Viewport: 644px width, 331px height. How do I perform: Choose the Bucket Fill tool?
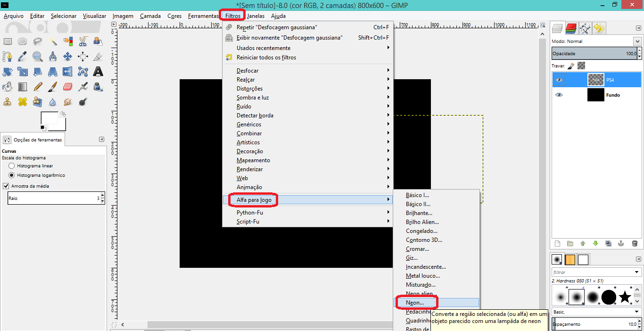click(8, 87)
